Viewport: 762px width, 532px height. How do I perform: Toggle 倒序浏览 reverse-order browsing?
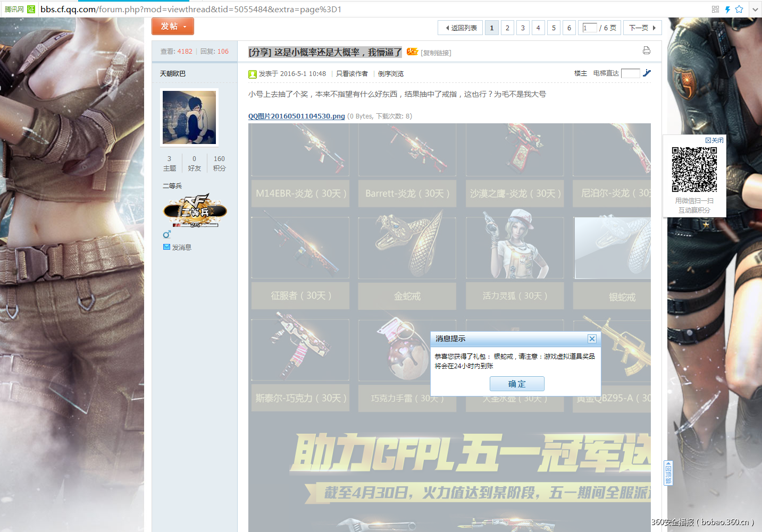point(391,73)
